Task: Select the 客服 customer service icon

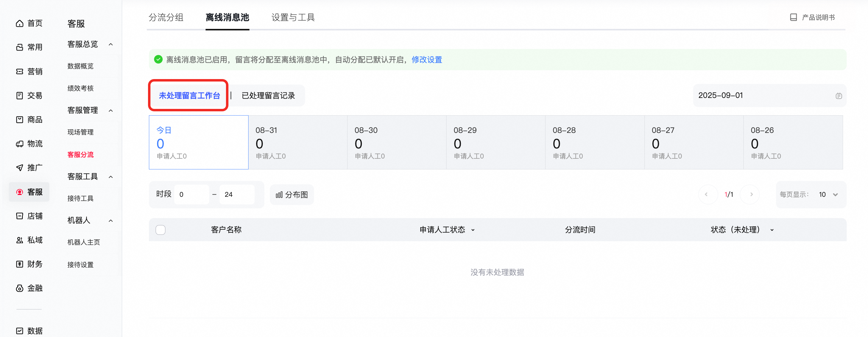Action: point(20,192)
